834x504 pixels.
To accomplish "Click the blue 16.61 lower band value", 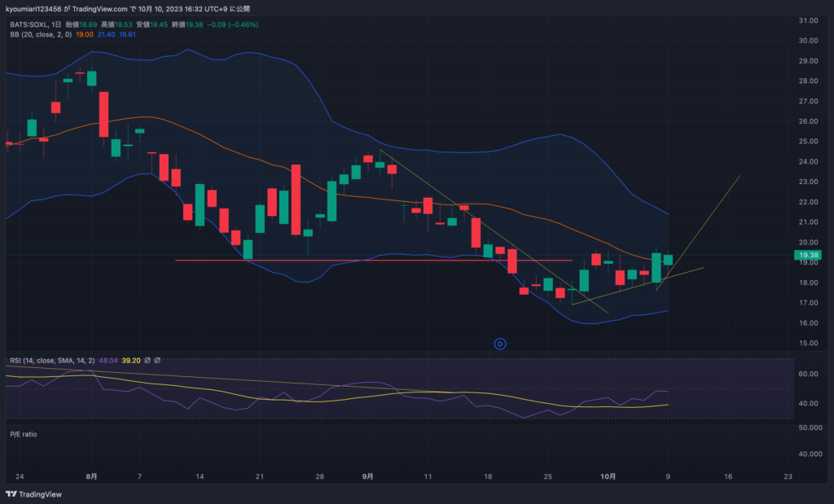I will click(128, 34).
